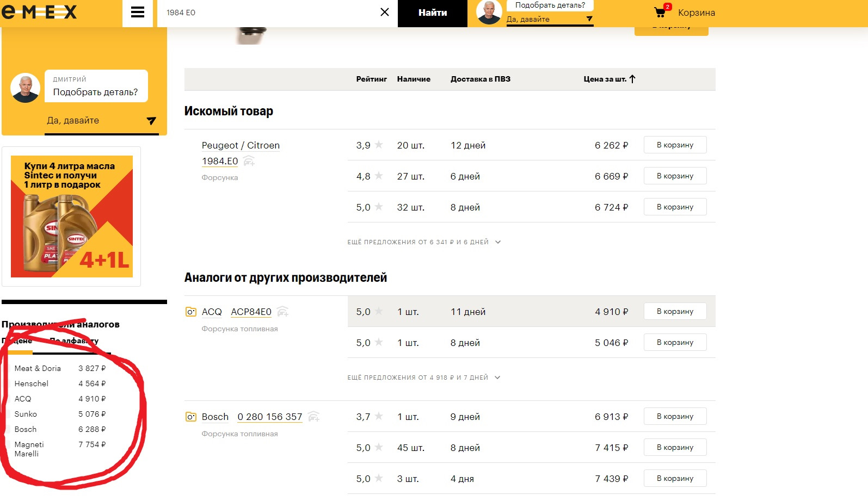Viewport: 868px width, 501px height.
Task: Go to the EMEX home logo
Action: [x=39, y=12]
